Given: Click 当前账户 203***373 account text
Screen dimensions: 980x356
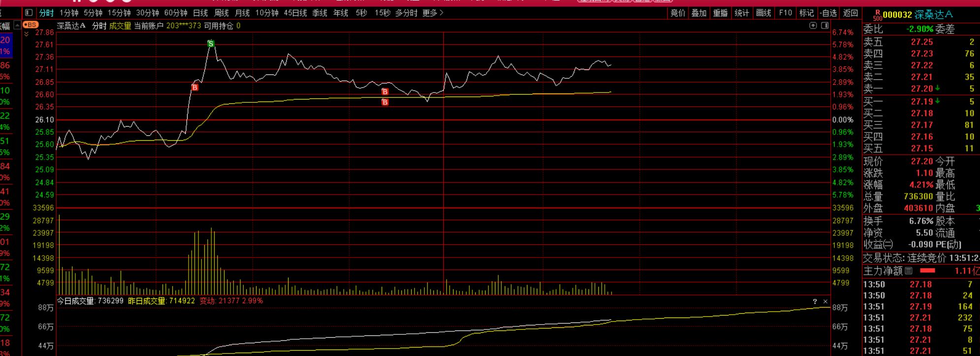Looking at the screenshot, I should [167, 26].
